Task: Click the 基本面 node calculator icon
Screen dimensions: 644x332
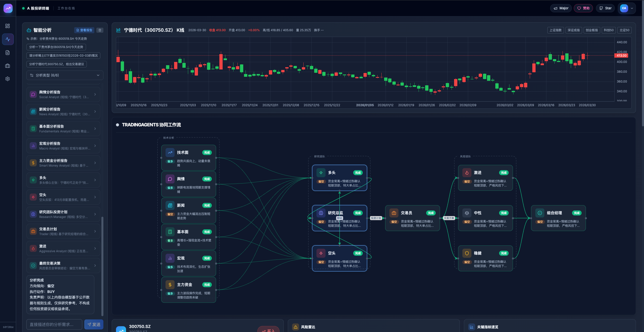Action: [170, 232]
